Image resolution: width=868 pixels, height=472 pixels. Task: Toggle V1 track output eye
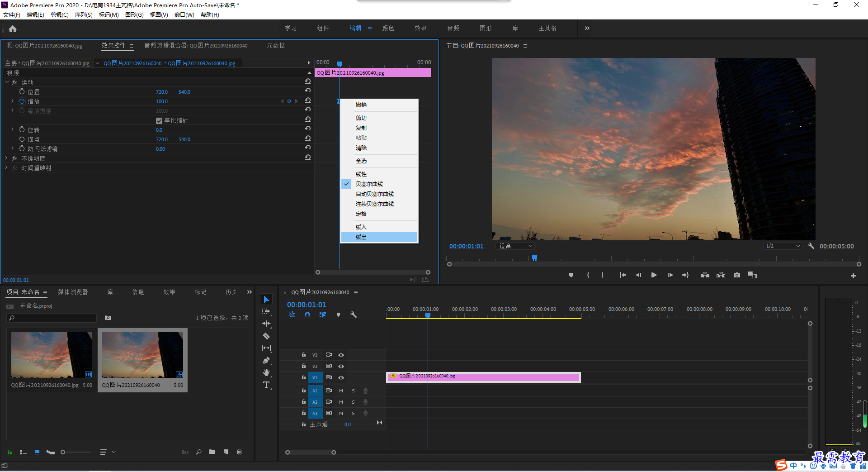[x=341, y=377]
